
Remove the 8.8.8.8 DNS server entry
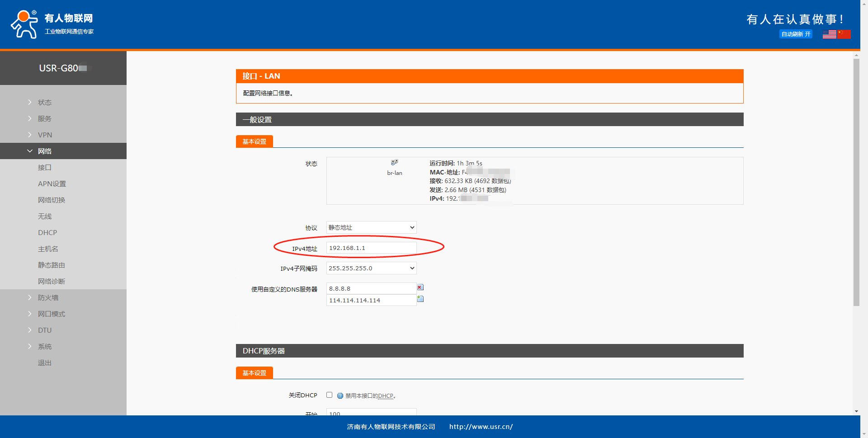tap(420, 287)
